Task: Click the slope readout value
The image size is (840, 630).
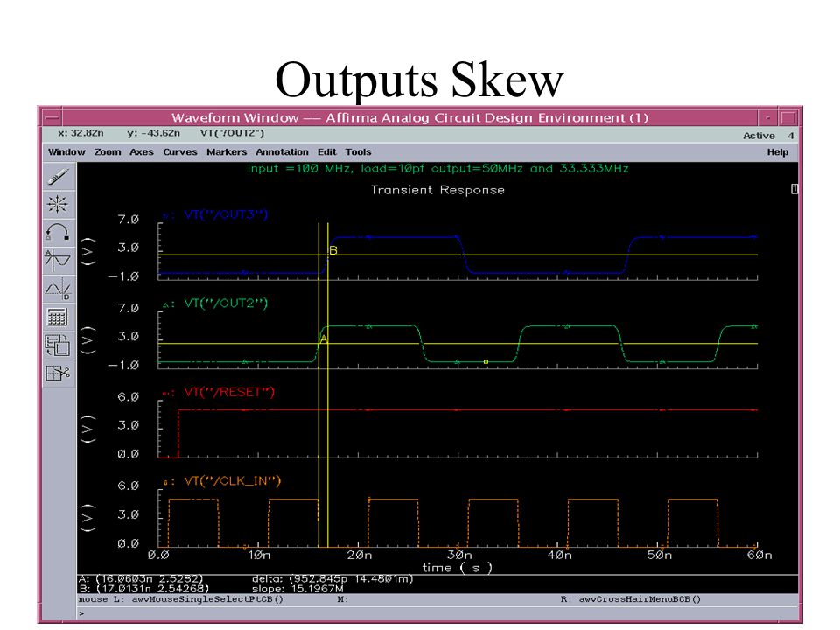Action: (297, 589)
